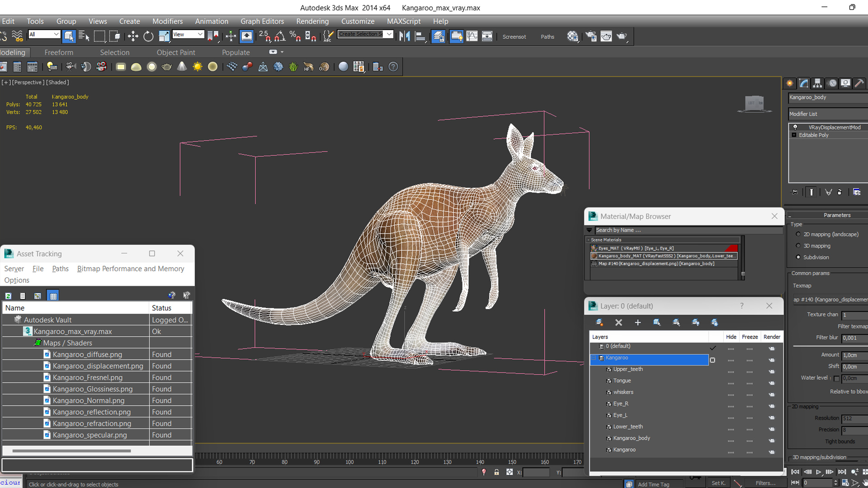Toggle hide for Eye_R layer row
The height and width of the screenshot is (488, 868).
coord(731,406)
